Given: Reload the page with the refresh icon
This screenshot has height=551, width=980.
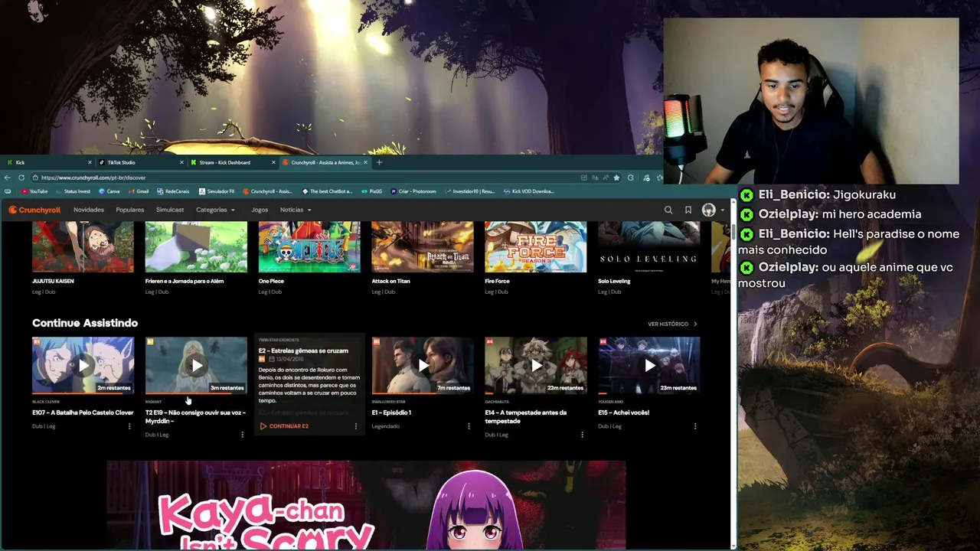Looking at the screenshot, I should click(21, 178).
